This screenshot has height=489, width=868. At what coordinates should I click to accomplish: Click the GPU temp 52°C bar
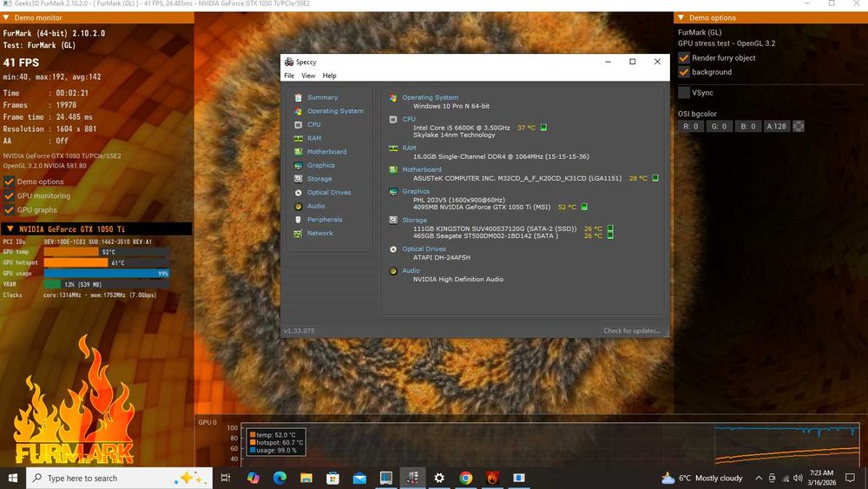tap(107, 252)
